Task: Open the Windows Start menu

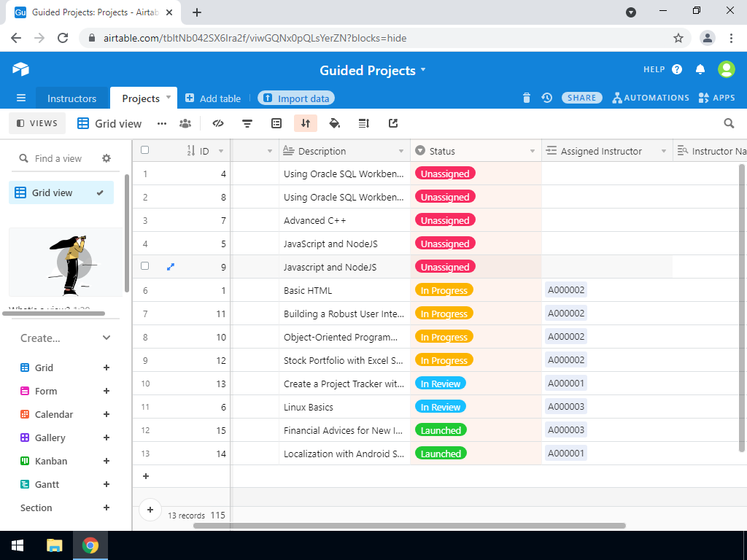Action: coord(18,545)
